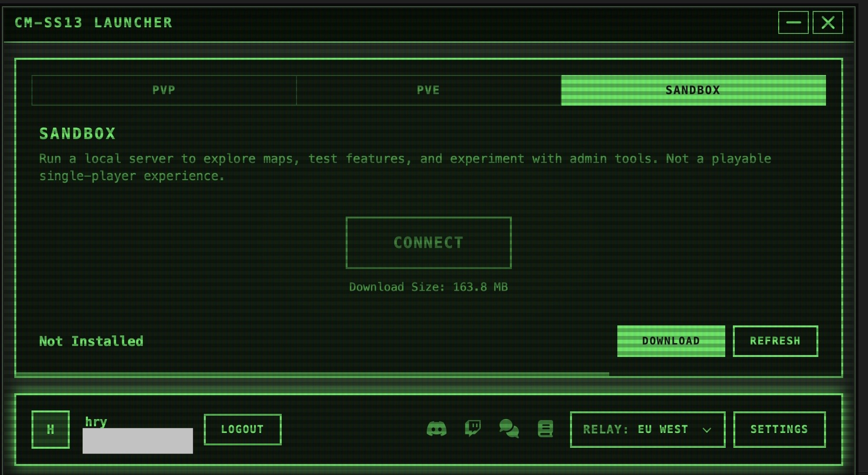Viewport: 868px width, 475px height.
Task: Open the Discord server icon link
Action: point(436,429)
